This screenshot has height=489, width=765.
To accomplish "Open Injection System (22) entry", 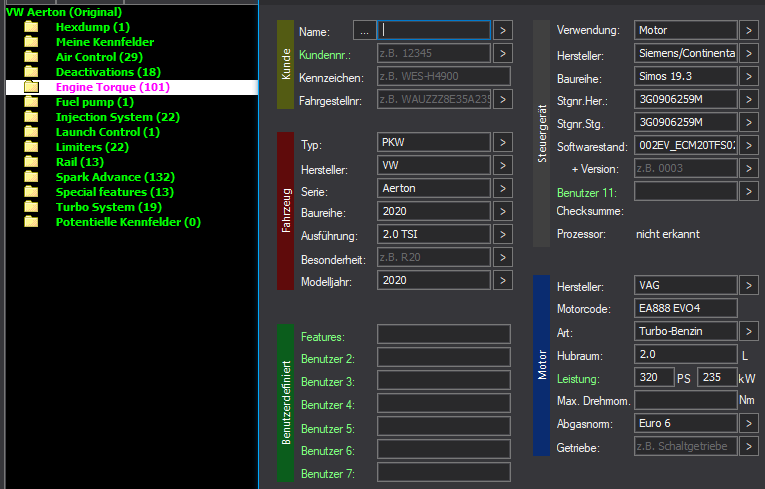I will tap(118, 117).
